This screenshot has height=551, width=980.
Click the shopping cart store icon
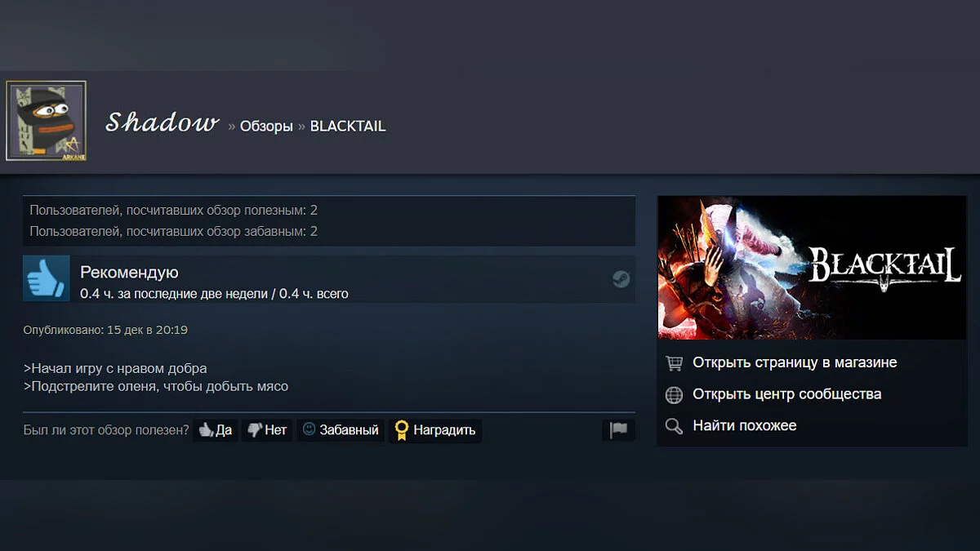pos(674,363)
